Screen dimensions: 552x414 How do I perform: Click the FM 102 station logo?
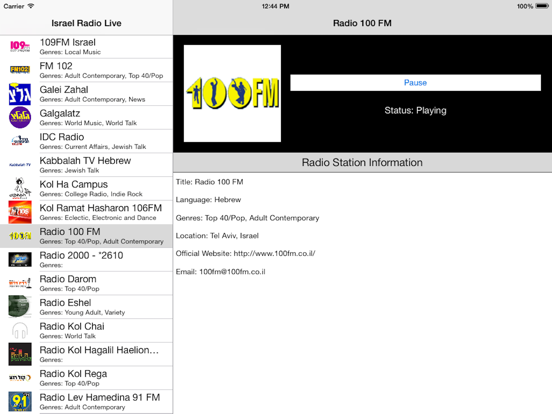(20, 70)
